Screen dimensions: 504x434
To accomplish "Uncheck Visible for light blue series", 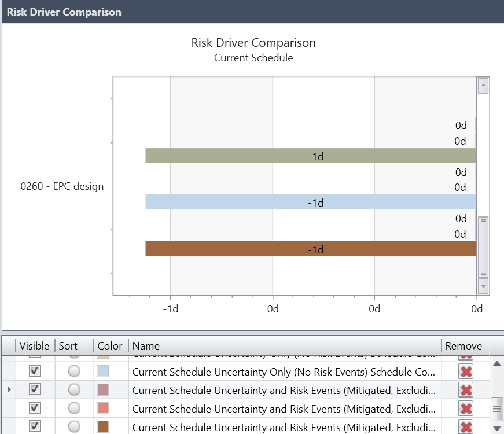I will point(35,371).
